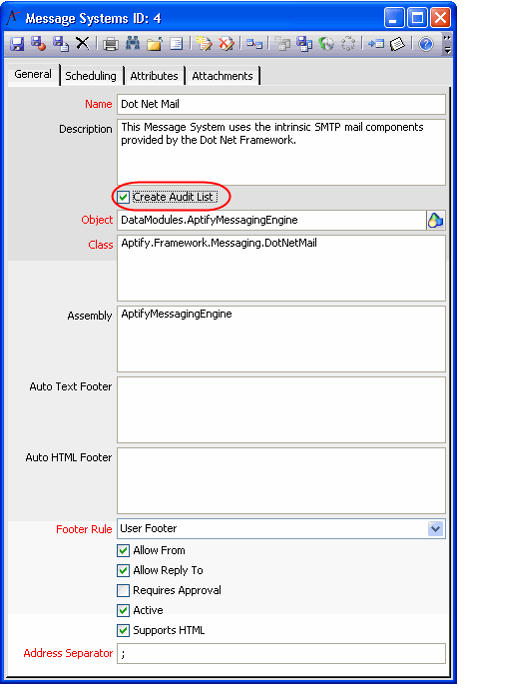Toggle the Allow Reply To checkbox
This screenshot has height=691, width=529.
(123, 570)
